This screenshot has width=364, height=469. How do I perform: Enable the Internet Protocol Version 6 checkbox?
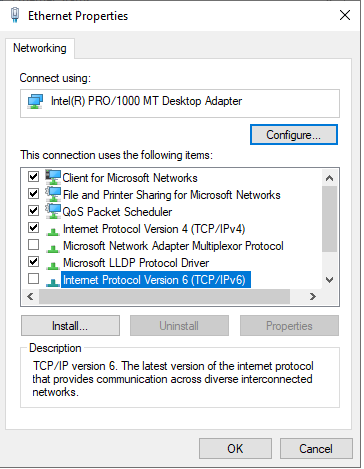pos(33,278)
